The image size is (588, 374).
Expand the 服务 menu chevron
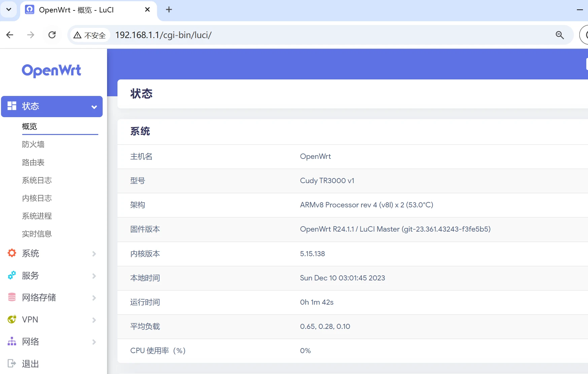point(94,276)
